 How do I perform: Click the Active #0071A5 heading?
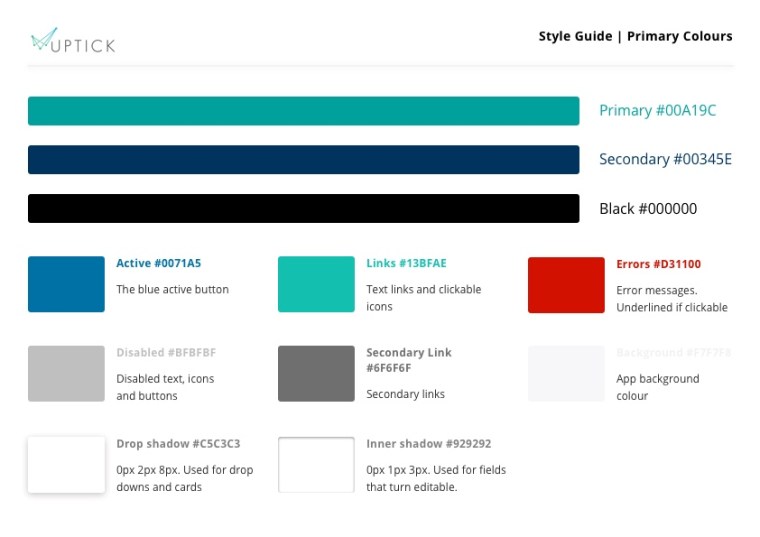pyautogui.click(x=158, y=264)
